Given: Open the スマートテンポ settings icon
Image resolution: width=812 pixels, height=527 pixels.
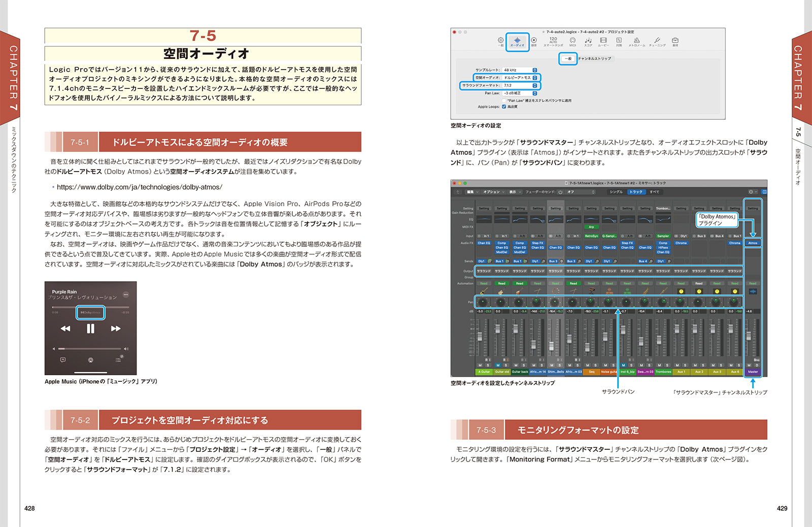Looking at the screenshot, I should pos(553,41).
